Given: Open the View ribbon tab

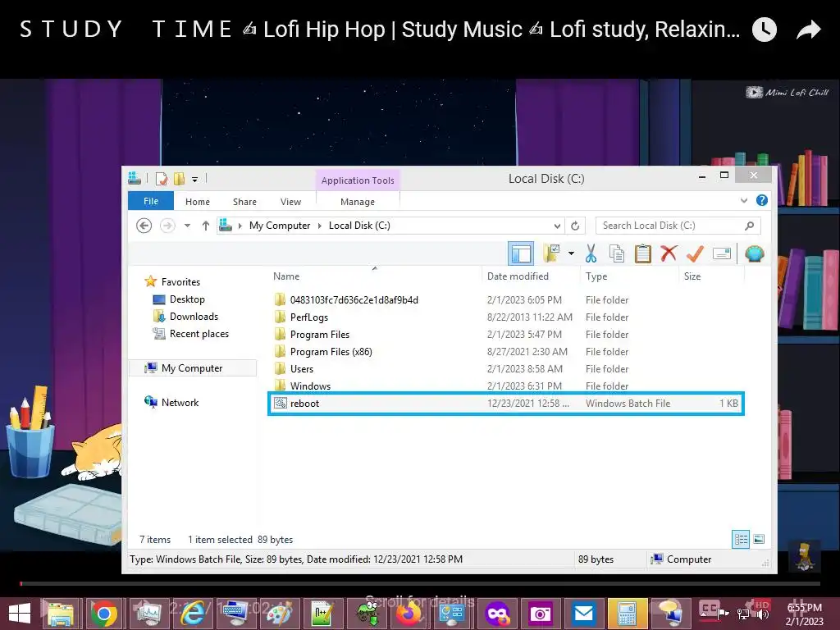Looking at the screenshot, I should (x=290, y=202).
